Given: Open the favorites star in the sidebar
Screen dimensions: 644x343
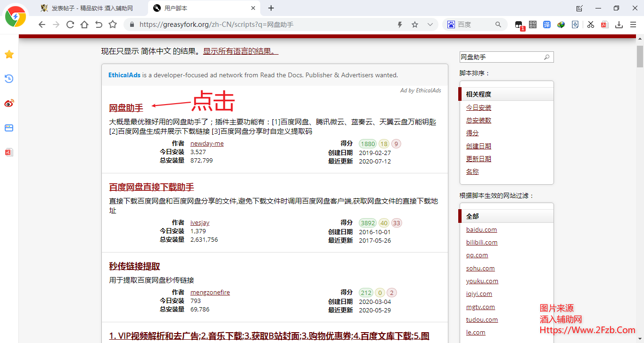Looking at the screenshot, I should pyautogui.click(x=8, y=54).
